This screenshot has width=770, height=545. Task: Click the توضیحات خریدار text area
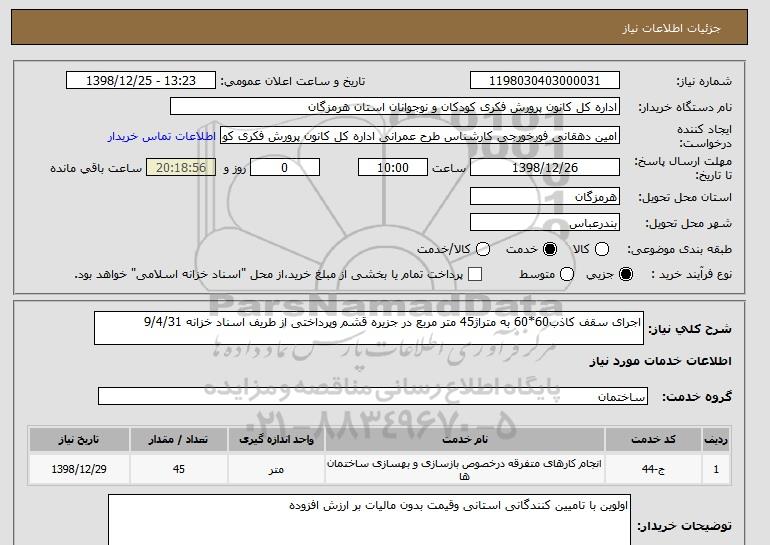point(369,520)
